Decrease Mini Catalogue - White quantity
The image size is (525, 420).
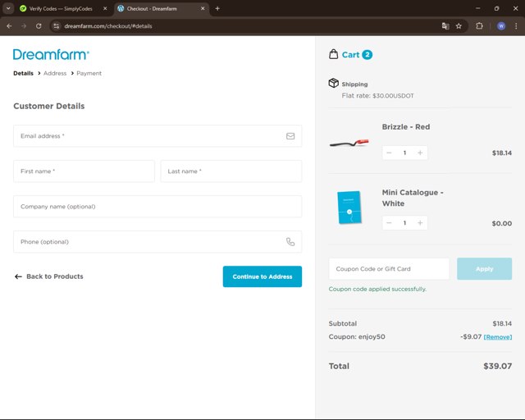(389, 223)
